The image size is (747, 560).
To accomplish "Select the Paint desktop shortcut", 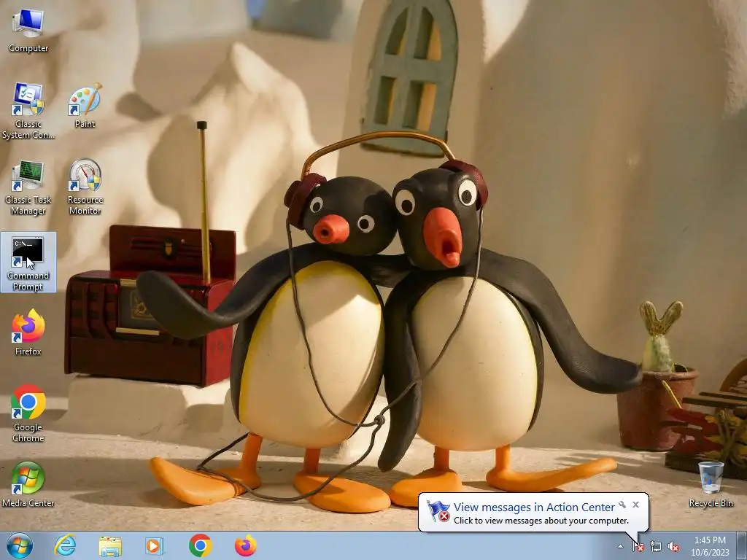I will point(85,106).
